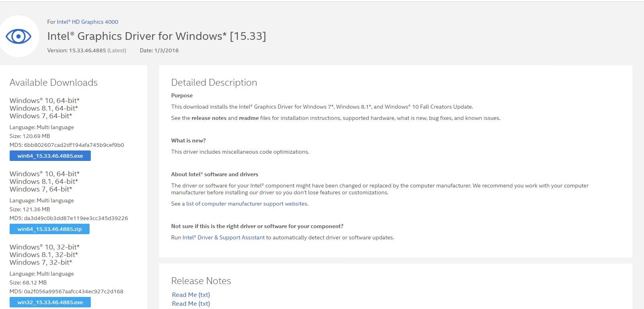The height and width of the screenshot is (309, 644).
Task: Click the Detailed Description heading
Action: tap(214, 82)
